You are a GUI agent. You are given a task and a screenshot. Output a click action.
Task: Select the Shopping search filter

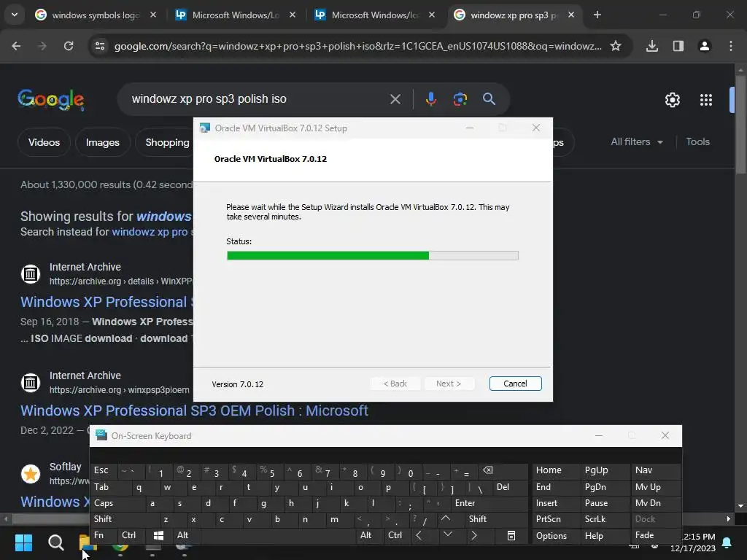click(x=167, y=142)
